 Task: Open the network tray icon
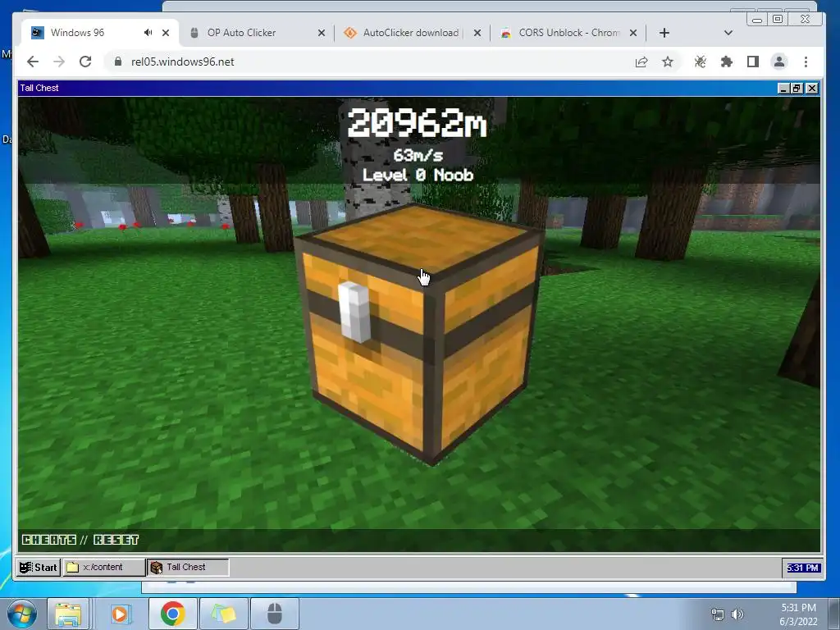click(x=717, y=614)
